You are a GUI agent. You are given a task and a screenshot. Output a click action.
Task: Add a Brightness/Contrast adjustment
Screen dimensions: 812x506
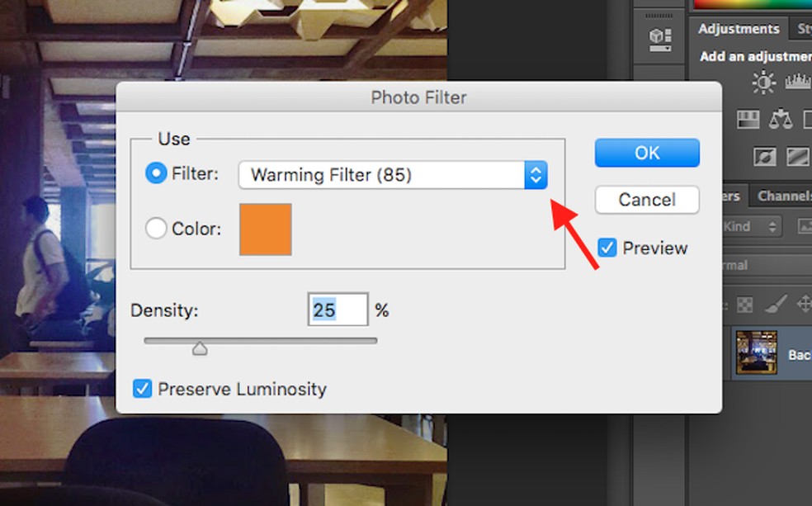tap(764, 83)
